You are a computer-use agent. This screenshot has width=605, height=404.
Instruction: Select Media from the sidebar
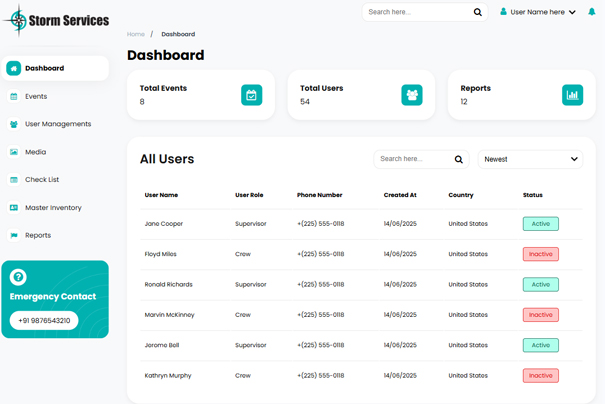point(35,152)
